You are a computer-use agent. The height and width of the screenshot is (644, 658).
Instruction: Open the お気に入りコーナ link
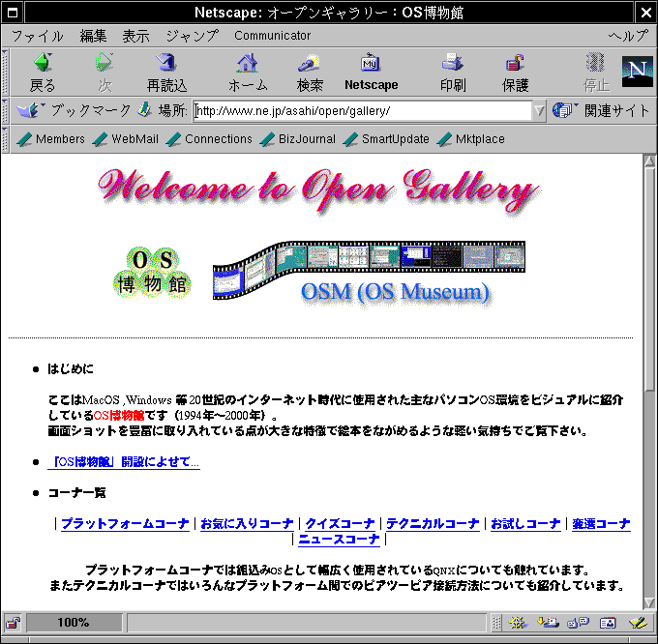[247, 524]
